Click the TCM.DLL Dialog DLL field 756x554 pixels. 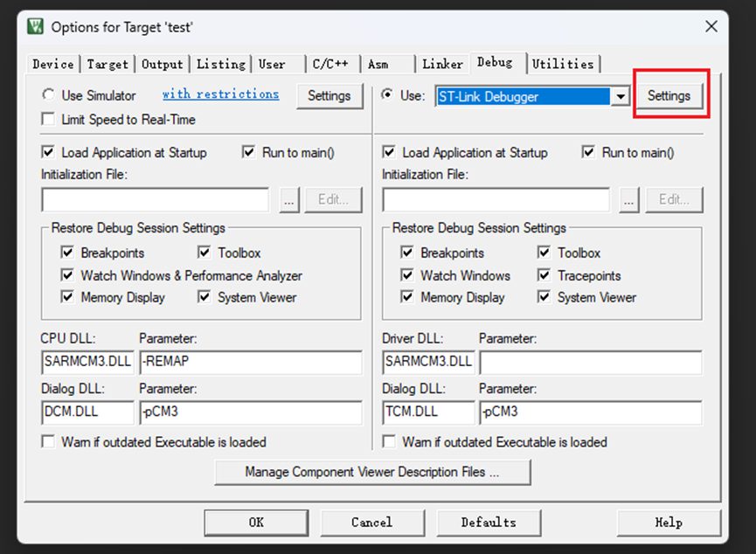pos(428,412)
